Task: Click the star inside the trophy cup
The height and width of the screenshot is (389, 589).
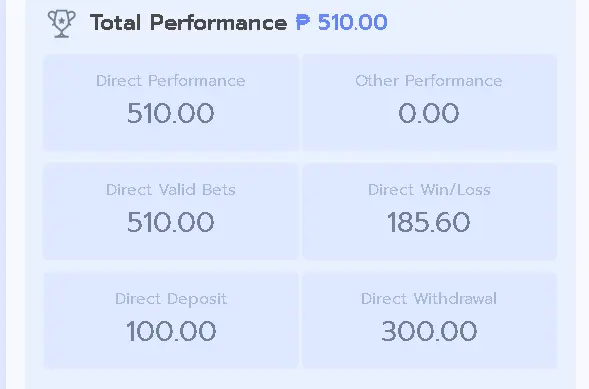Action: point(62,21)
